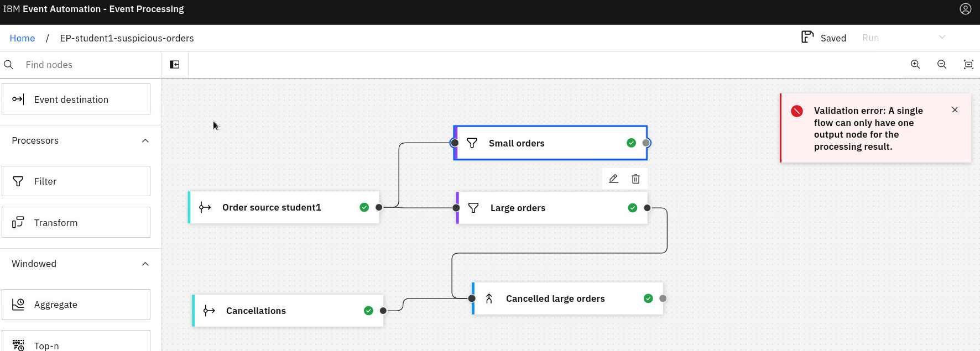
Task: Go to the Home breadcrumb link
Action: 22,38
